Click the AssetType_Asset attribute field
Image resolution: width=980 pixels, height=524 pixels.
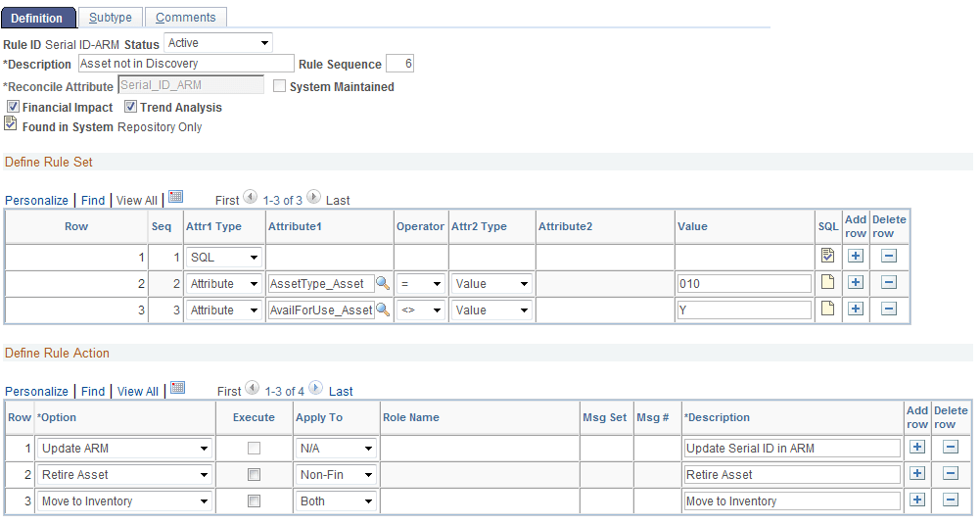[321, 284]
